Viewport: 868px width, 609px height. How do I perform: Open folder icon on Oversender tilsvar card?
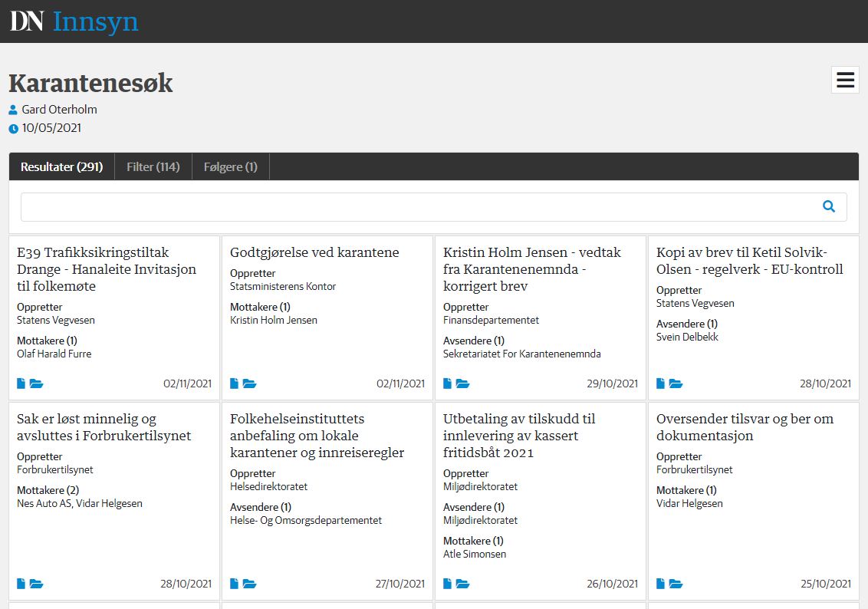[676, 584]
